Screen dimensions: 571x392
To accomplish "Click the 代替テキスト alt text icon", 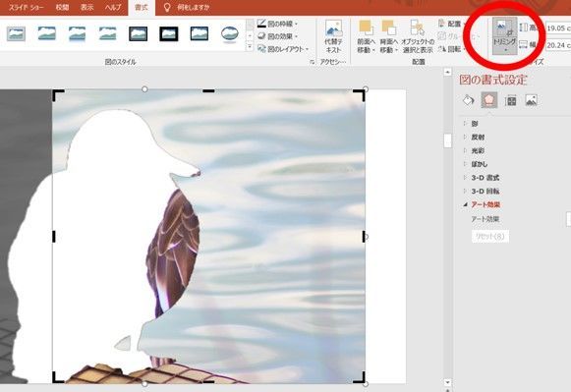I will (333, 36).
